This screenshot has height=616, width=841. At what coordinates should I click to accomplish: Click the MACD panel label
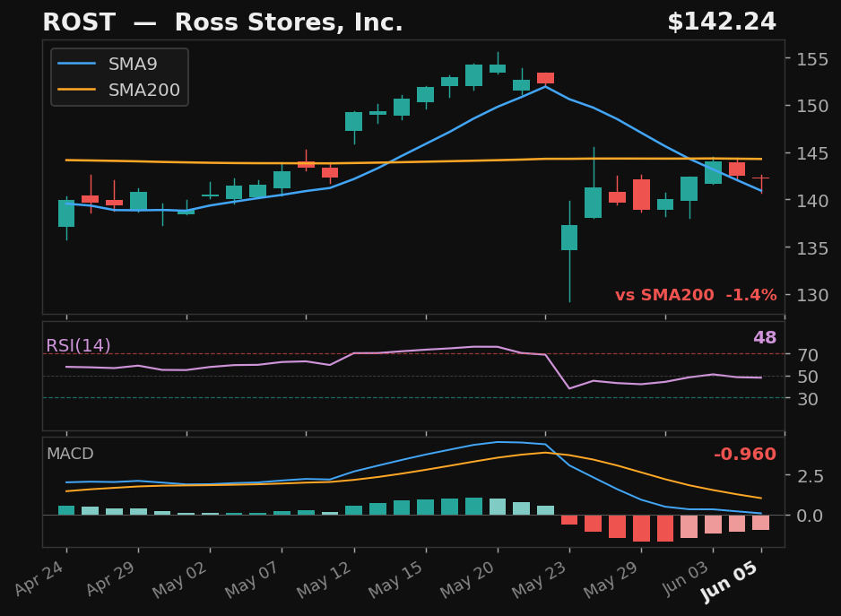click(x=70, y=454)
